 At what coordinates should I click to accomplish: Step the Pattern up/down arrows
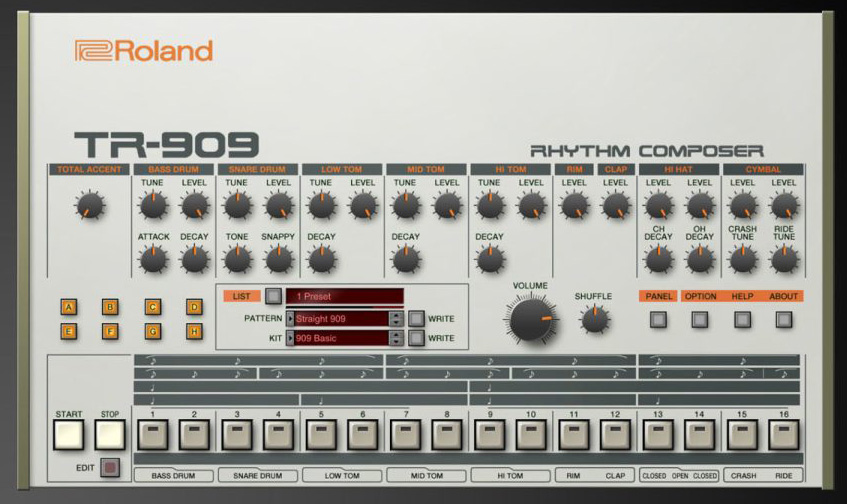pos(396,319)
